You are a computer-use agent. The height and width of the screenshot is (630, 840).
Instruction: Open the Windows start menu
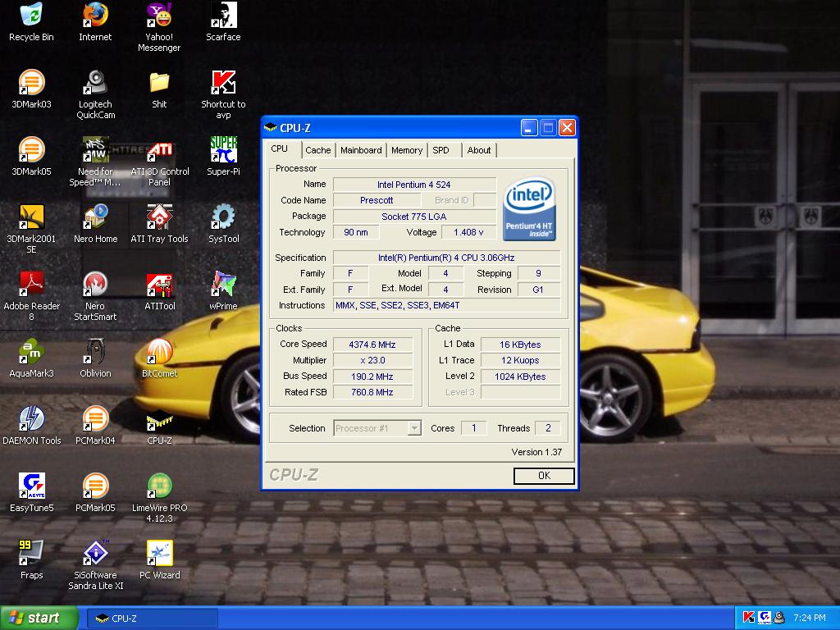pyautogui.click(x=39, y=619)
